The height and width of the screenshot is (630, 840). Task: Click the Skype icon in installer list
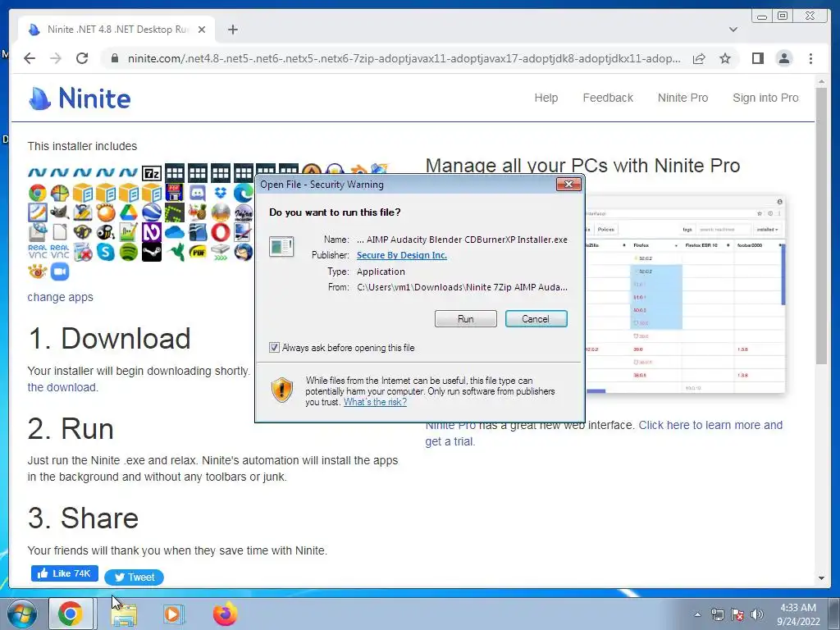pyautogui.click(x=106, y=252)
